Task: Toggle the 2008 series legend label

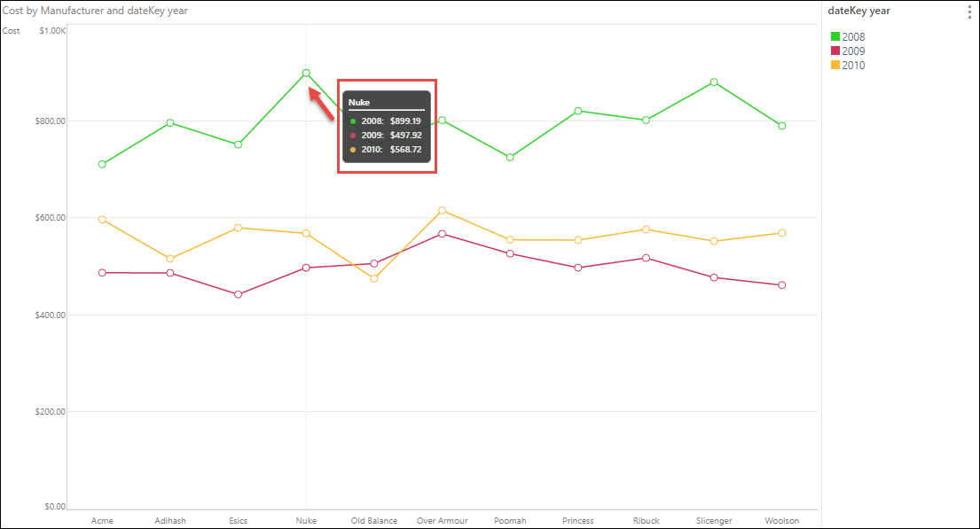Action: tap(853, 37)
